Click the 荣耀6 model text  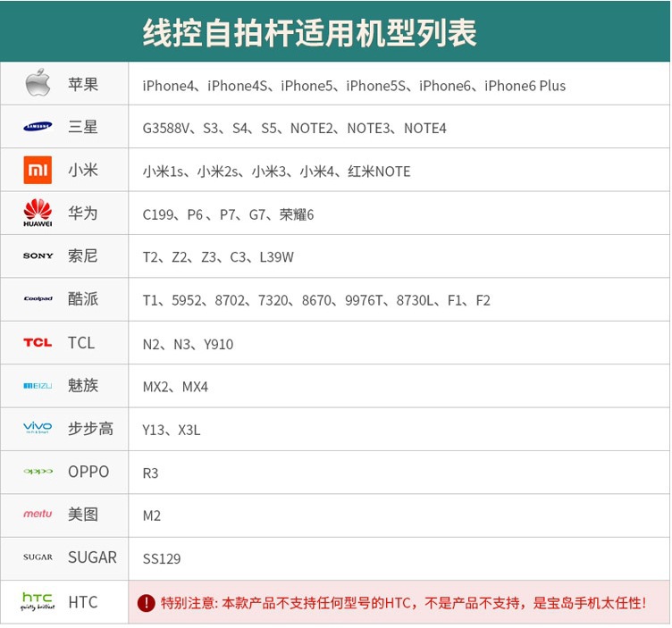coord(297,214)
